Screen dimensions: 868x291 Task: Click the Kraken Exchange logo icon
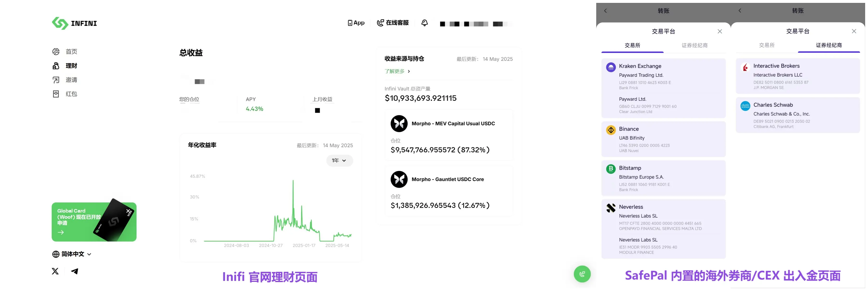(x=611, y=67)
